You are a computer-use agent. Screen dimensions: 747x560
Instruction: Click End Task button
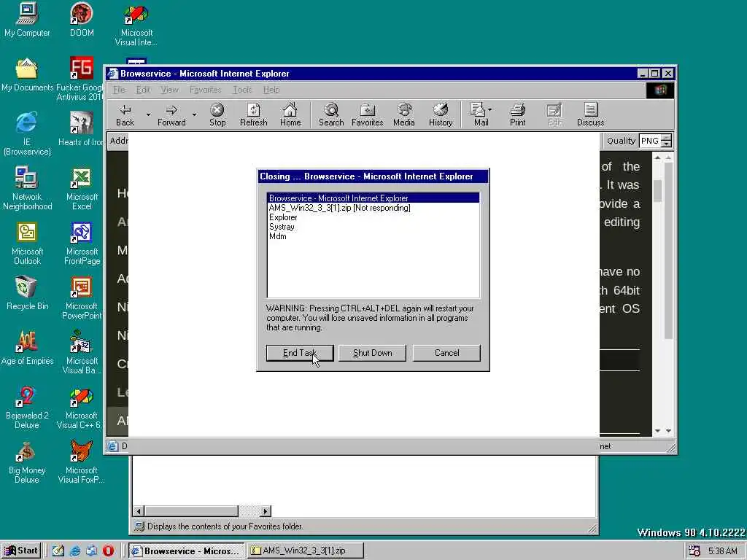pos(300,353)
